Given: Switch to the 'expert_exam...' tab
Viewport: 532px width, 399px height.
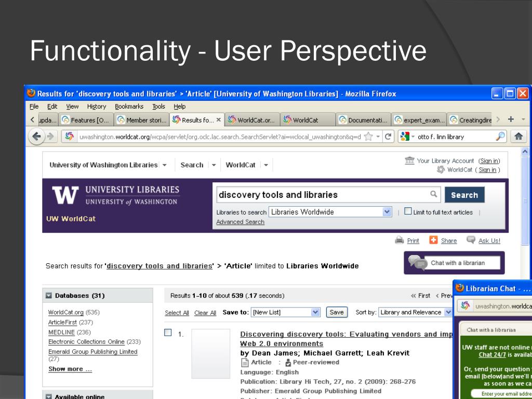Looking at the screenshot, I should pyautogui.click(x=419, y=120).
